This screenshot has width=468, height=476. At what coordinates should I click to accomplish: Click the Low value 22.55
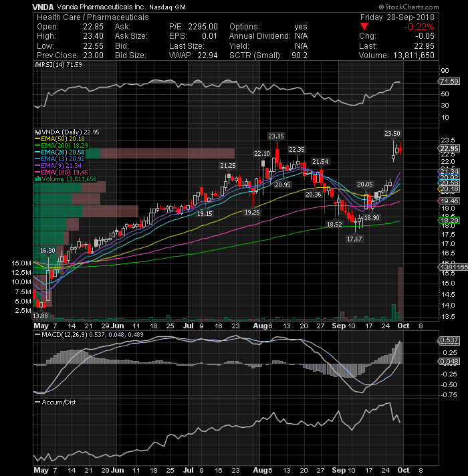point(93,46)
